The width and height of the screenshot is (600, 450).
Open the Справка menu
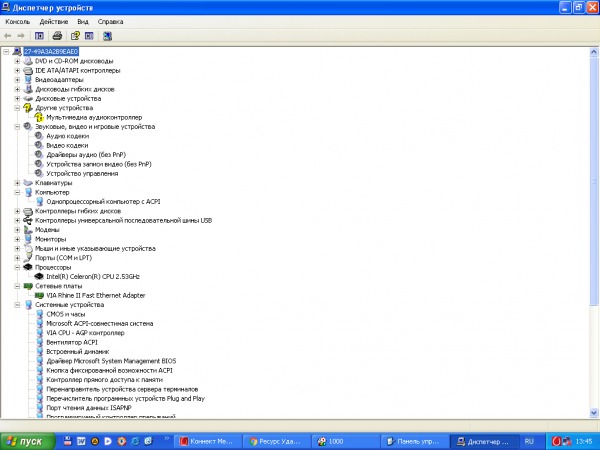pos(110,22)
